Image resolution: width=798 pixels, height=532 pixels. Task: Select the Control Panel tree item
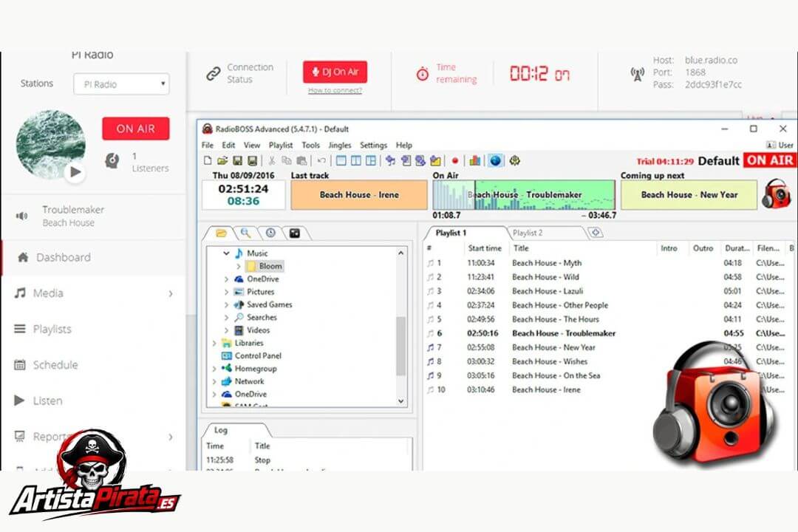pyautogui.click(x=258, y=356)
